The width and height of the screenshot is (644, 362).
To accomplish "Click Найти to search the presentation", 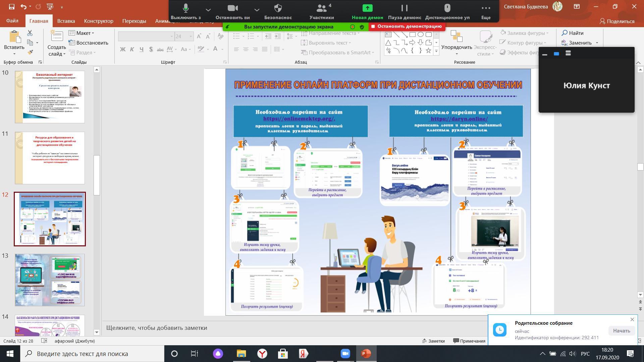I will (x=573, y=33).
